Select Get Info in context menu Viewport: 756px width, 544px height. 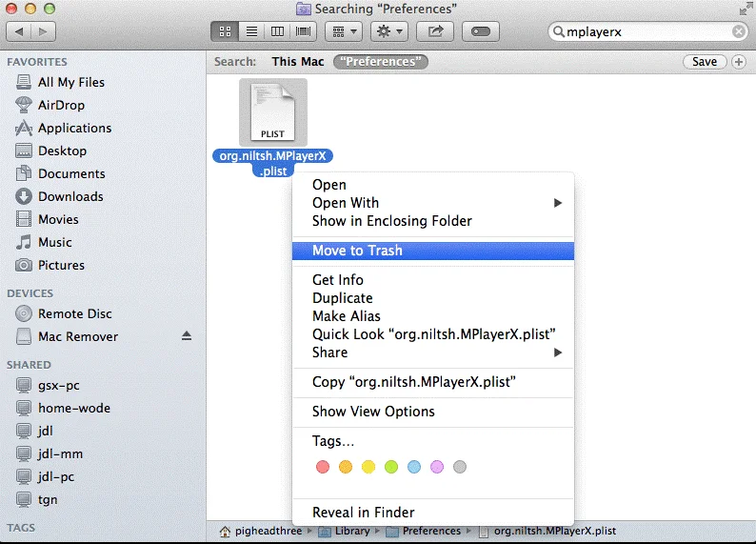[338, 280]
